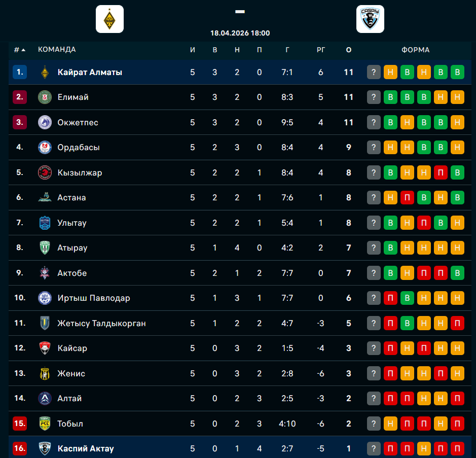Click the upcoming match '?' badge for Кайрат Алматы

point(374,72)
